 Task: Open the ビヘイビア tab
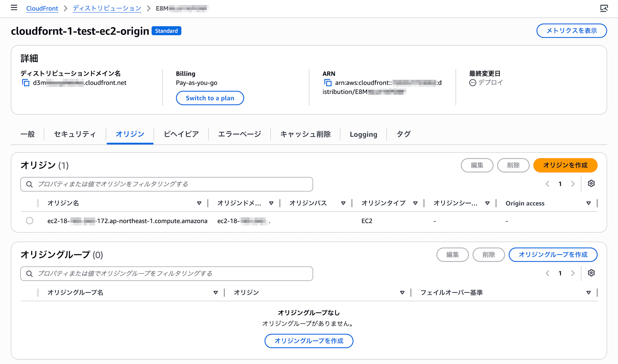pos(181,134)
